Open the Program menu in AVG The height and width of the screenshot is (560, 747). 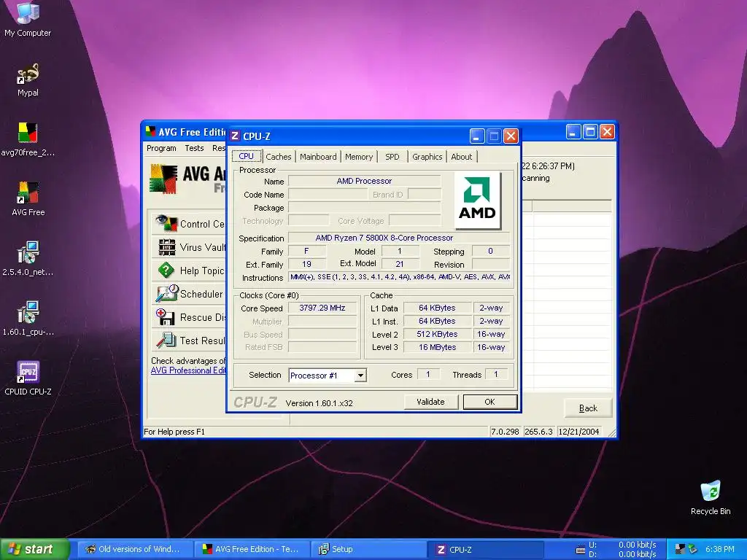pyautogui.click(x=161, y=148)
